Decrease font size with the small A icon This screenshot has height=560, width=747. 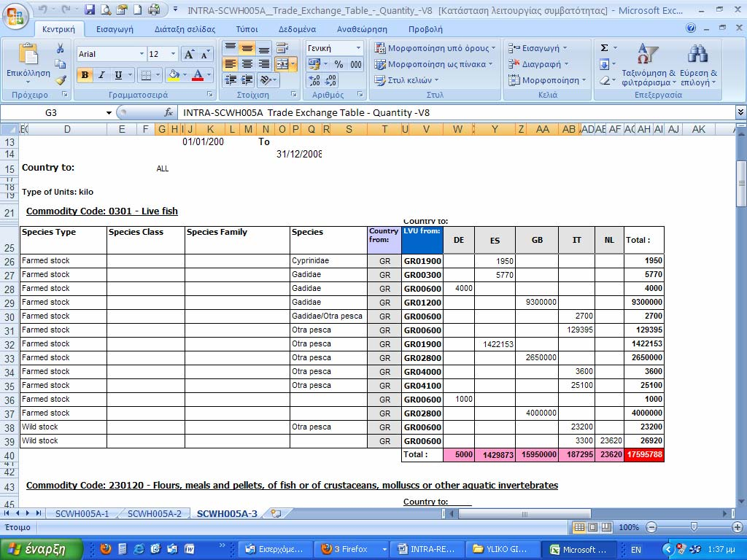[205, 54]
